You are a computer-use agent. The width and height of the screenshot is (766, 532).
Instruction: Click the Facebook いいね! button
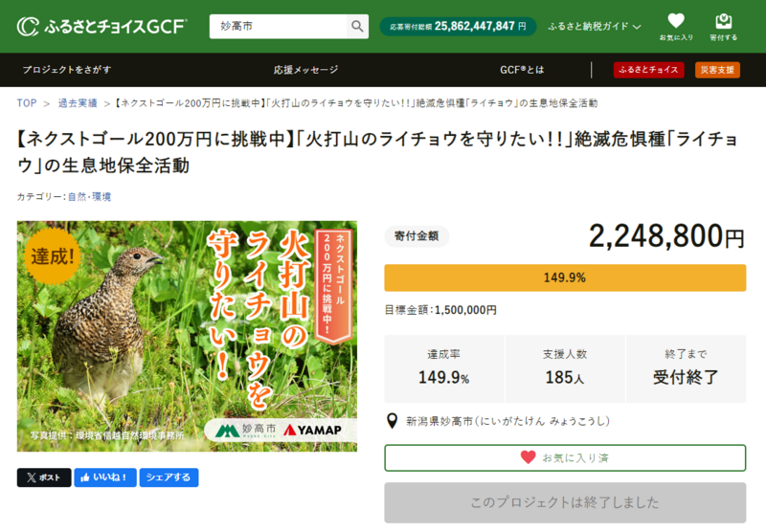pos(105,477)
